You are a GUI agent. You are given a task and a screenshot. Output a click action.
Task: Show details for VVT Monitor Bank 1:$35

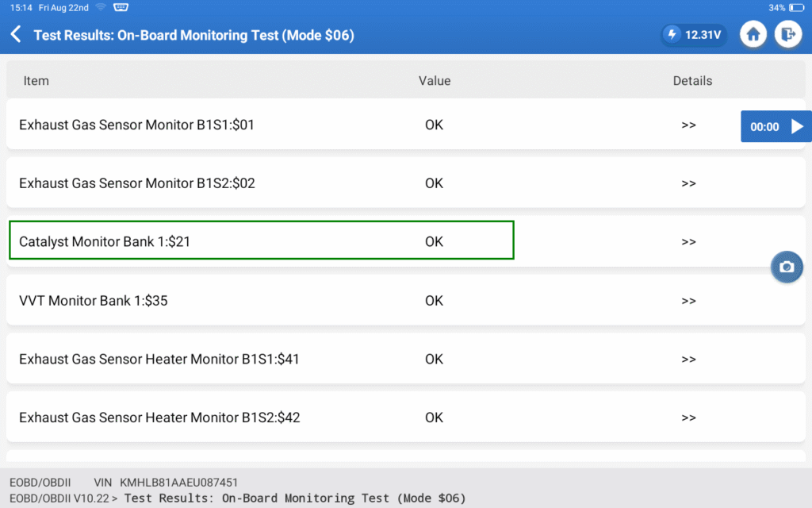coord(688,301)
